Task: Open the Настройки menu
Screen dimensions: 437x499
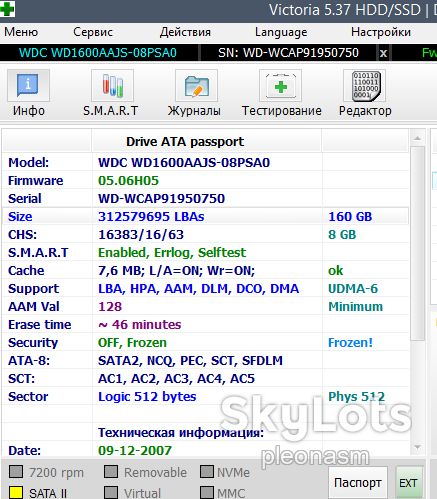Action: [x=381, y=32]
